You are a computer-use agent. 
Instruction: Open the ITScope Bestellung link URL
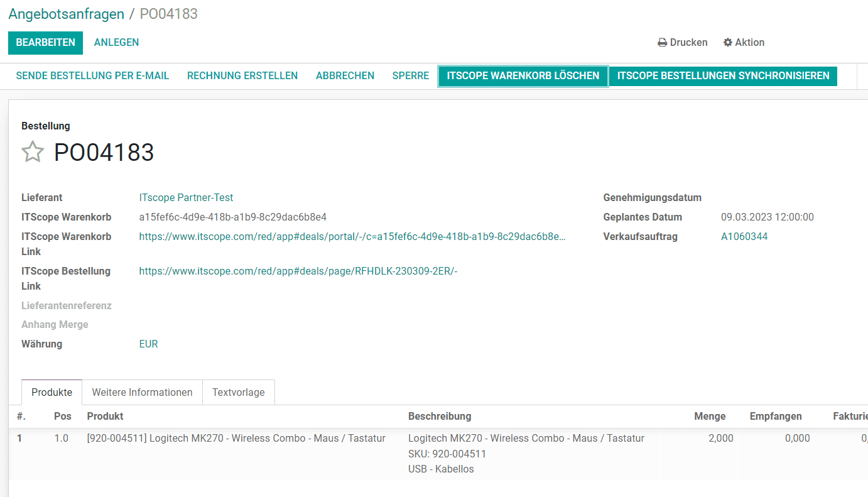[298, 271]
